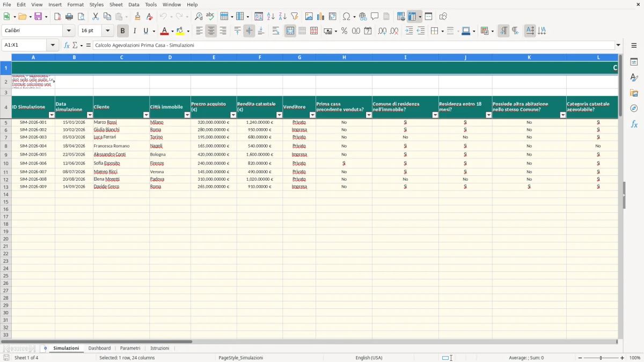
Task: Select row header 8
Action: 6,146
